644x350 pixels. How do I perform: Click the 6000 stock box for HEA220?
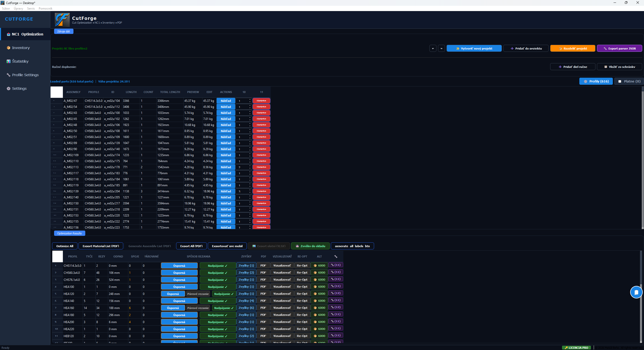319,329
